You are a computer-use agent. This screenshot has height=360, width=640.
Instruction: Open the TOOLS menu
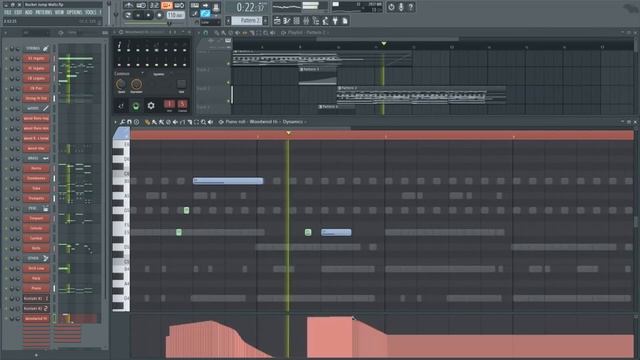pyautogui.click(x=91, y=13)
